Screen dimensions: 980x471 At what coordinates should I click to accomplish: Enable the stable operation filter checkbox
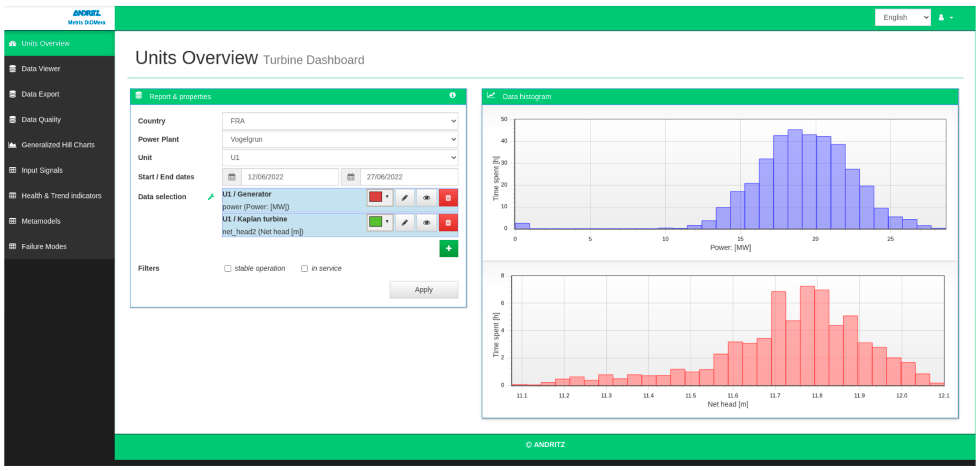pos(228,268)
